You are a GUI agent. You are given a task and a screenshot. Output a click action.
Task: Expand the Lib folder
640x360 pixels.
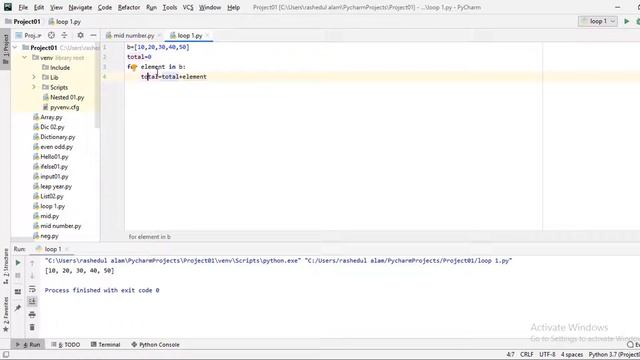(x=34, y=77)
